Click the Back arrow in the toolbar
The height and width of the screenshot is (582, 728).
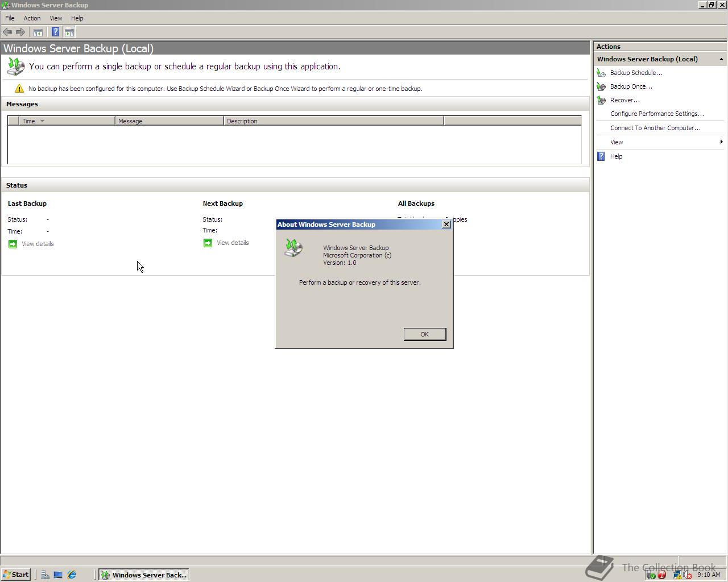click(7, 32)
